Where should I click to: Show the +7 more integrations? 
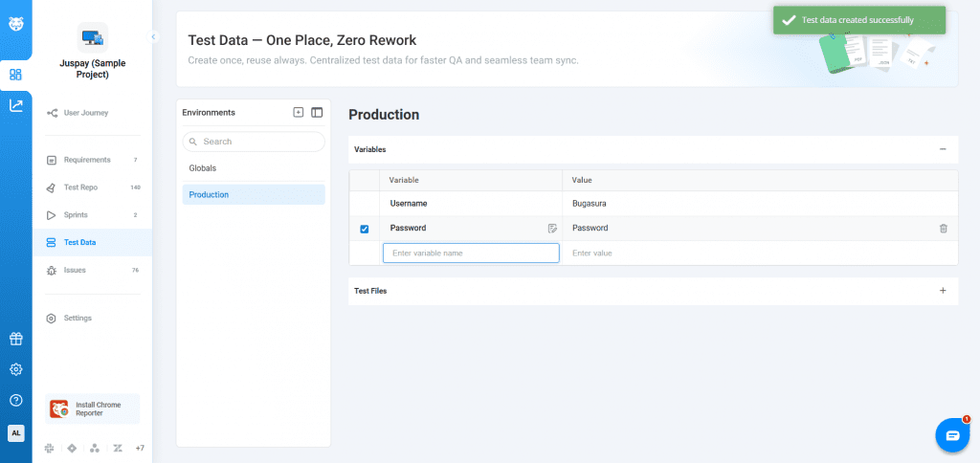click(x=140, y=448)
